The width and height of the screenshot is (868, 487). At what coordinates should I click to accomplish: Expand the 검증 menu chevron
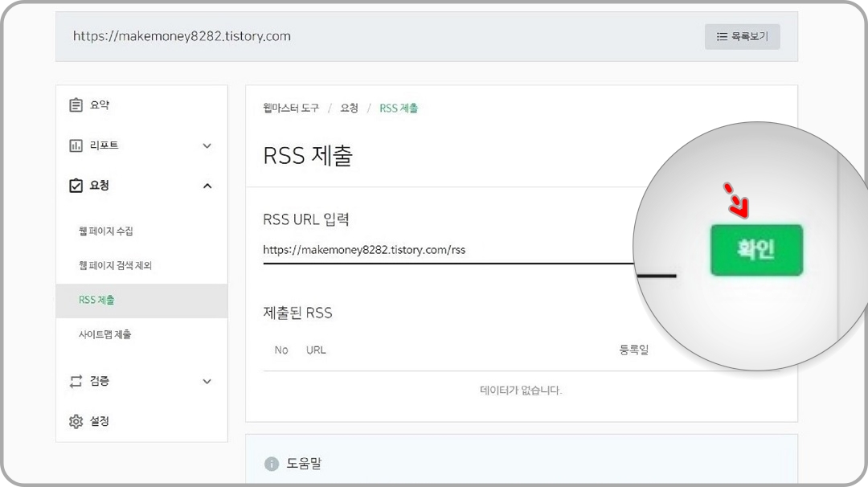pyautogui.click(x=207, y=382)
